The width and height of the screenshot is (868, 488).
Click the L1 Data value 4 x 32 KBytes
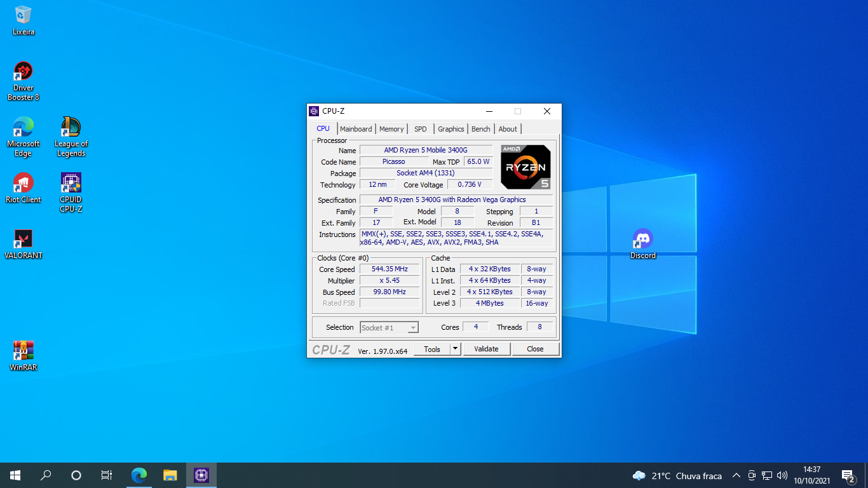click(490, 269)
